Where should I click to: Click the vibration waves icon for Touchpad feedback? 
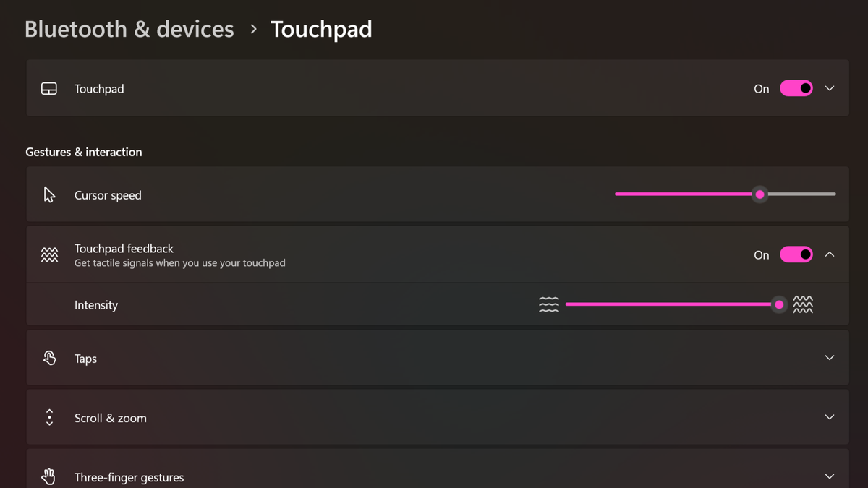(x=48, y=254)
